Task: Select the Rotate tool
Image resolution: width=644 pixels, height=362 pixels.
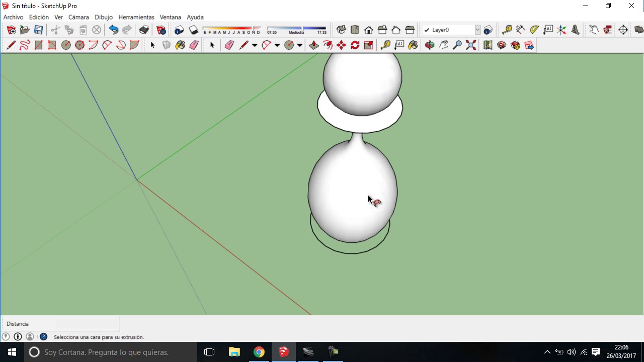Action: 355,45
